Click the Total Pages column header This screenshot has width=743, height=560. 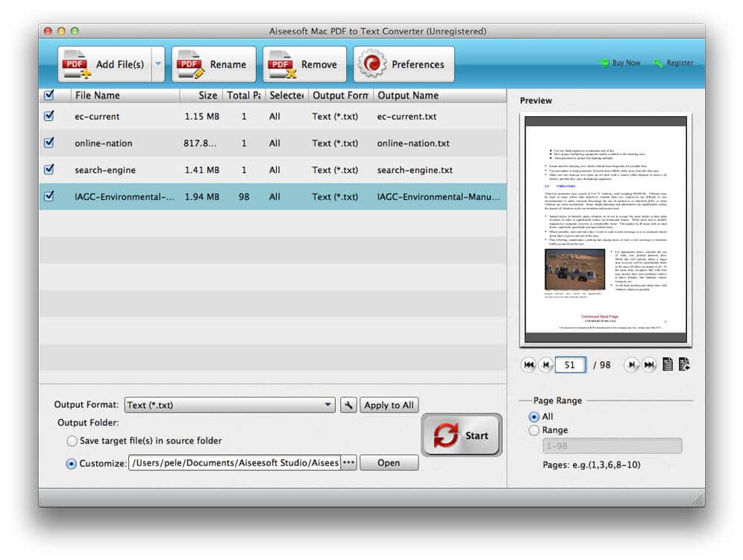(x=244, y=95)
